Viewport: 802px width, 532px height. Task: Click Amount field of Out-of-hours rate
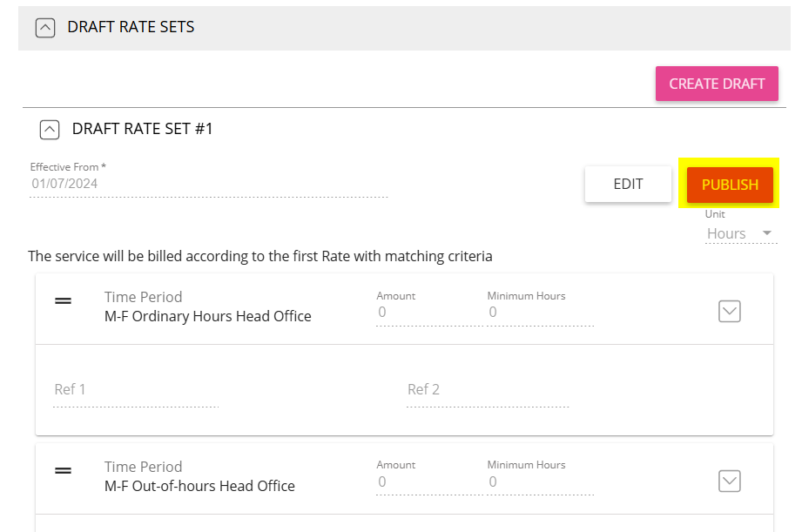[x=429, y=481]
